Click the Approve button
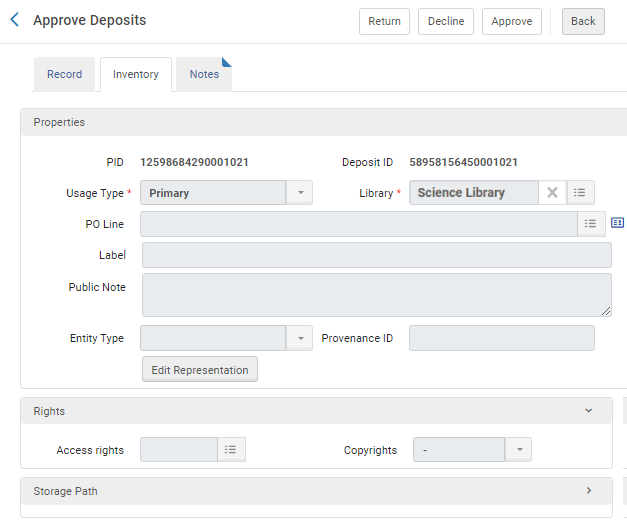Screen dimensions: 627x526 tap(511, 21)
